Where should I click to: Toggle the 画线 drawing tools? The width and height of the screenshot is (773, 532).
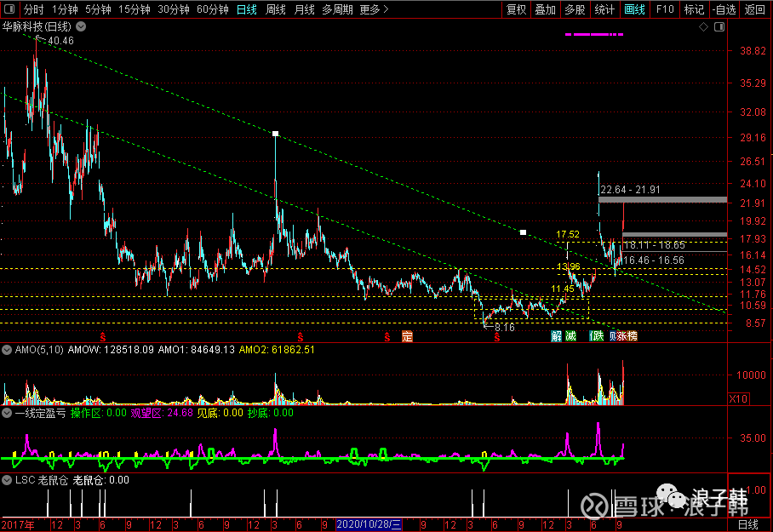point(634,9)
